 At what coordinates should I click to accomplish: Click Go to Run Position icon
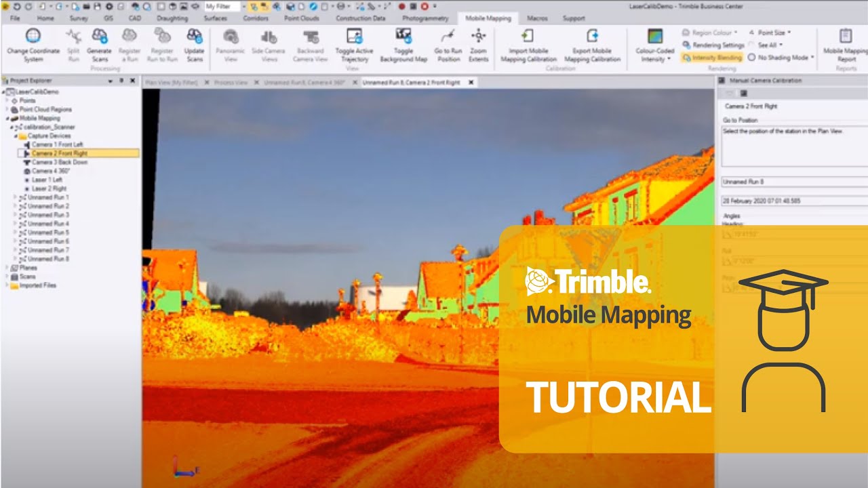pyautogui.click(x=448, y=37)
